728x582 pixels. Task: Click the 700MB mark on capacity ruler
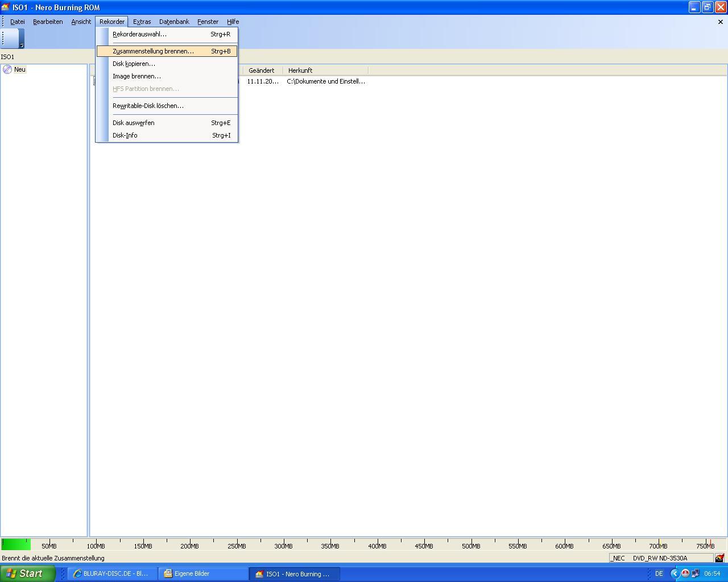[x=658, y=546]
